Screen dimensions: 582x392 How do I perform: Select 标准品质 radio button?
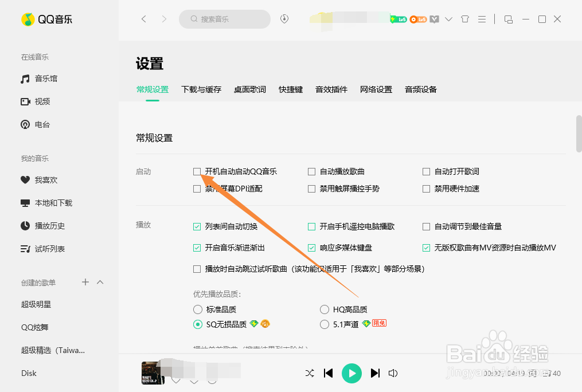(x=198, y=309)
